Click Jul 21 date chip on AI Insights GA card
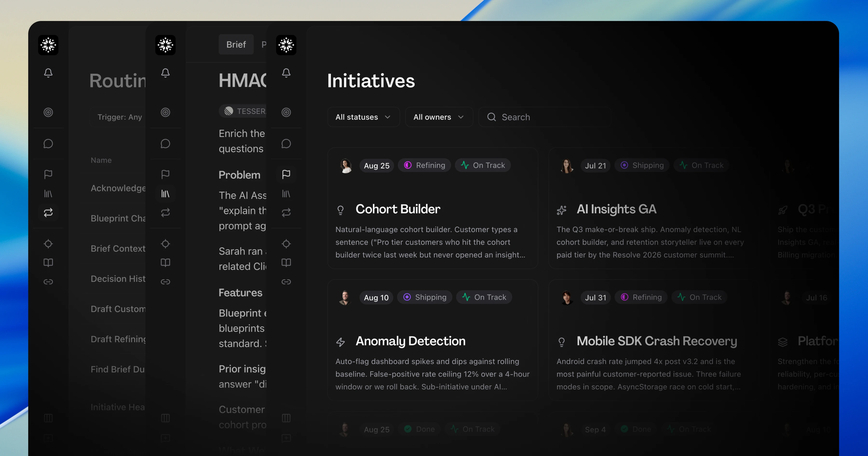Image resolution: width=868 pixels, height=456 pixels. pyautogui.click(x=595, y=166)
